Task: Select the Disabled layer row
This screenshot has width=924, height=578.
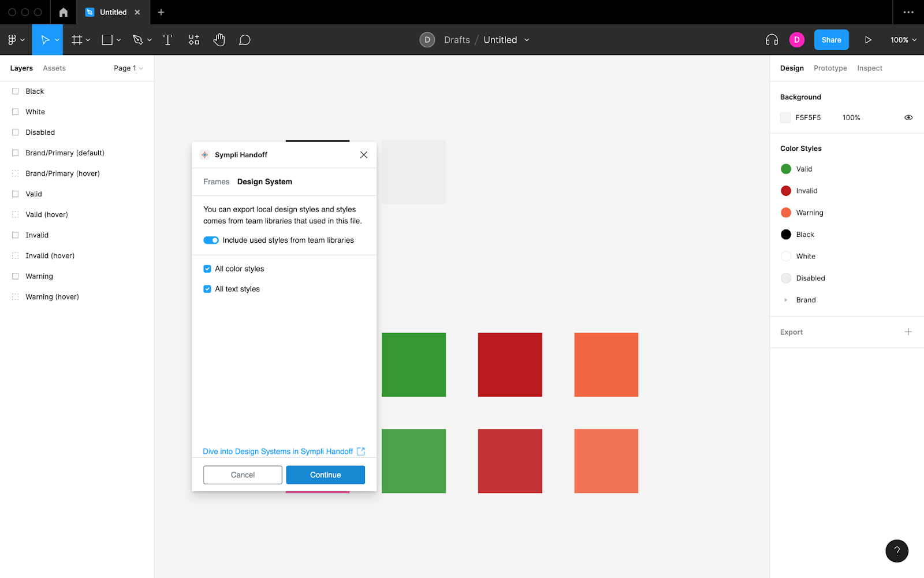Action: click(77, 132)
